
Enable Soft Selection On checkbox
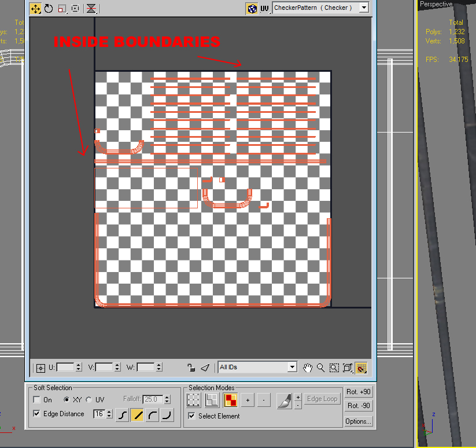click(37, 400)
